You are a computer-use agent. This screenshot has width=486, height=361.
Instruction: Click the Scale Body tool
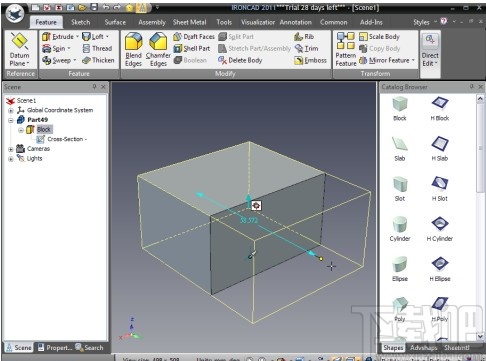(379, 37)
